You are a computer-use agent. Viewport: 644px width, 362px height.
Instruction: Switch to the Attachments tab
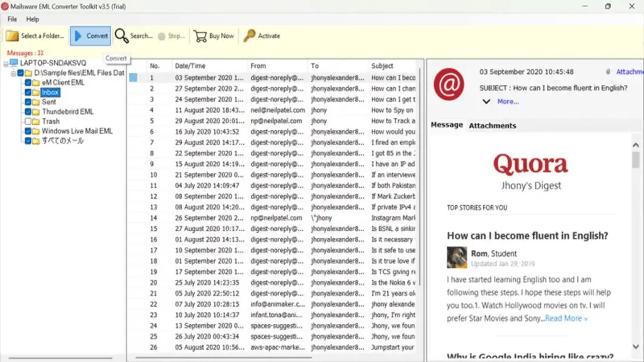click(493, 125)
